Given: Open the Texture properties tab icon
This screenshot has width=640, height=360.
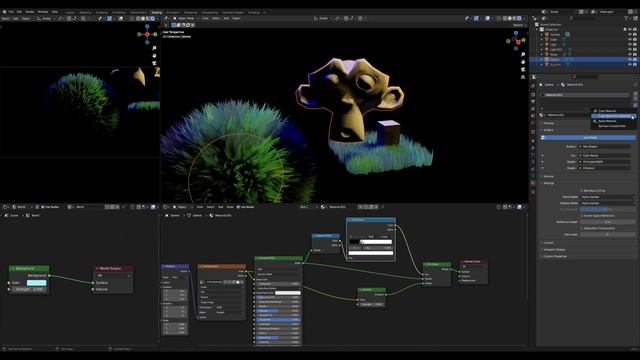Looking at the screenshot, I should tap(533, 191).
